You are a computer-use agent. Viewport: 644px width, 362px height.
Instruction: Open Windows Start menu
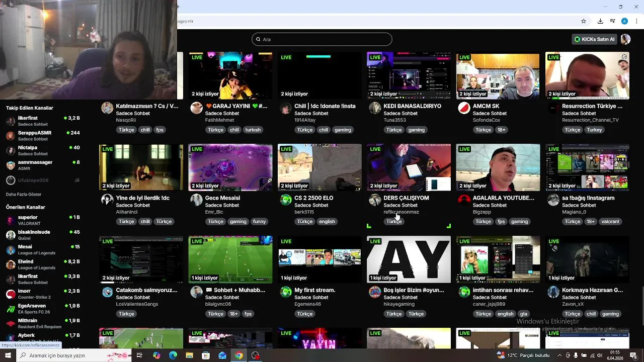8,355
